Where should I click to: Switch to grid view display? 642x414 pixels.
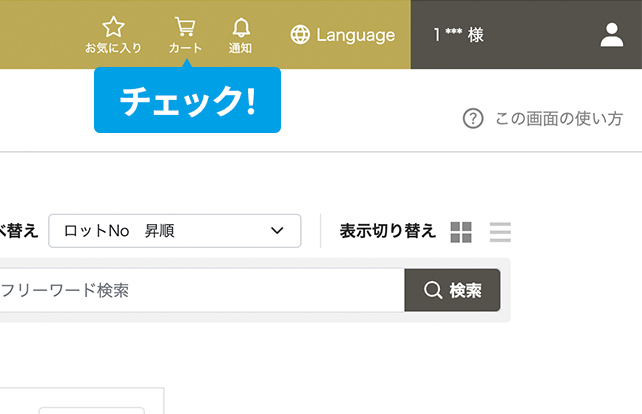click(x=461, y=232)
